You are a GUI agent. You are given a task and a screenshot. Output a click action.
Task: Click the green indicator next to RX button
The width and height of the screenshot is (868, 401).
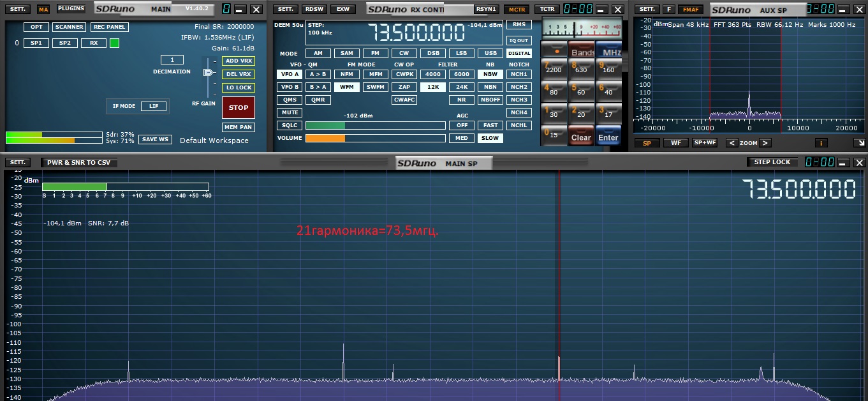(114, 43)
